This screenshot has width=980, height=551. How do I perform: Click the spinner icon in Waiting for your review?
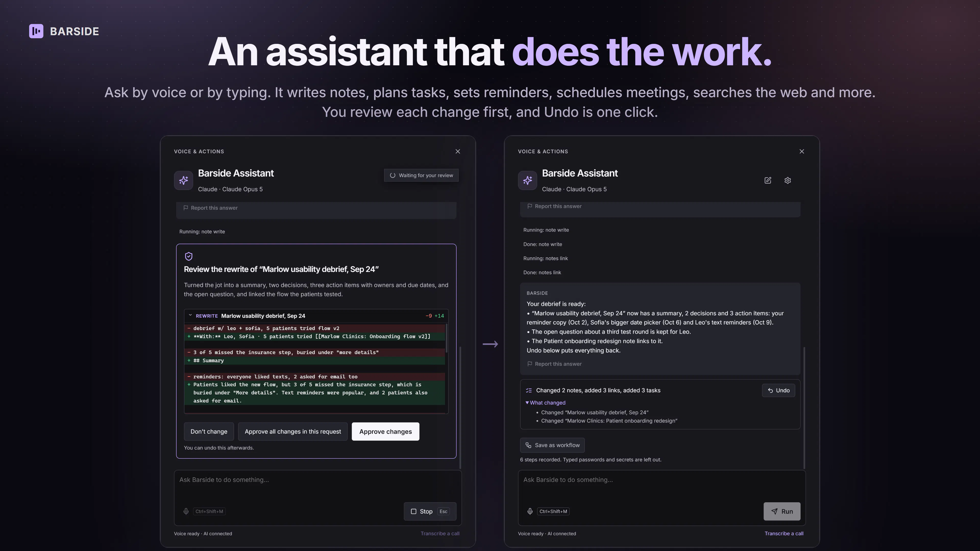[393, 175]
